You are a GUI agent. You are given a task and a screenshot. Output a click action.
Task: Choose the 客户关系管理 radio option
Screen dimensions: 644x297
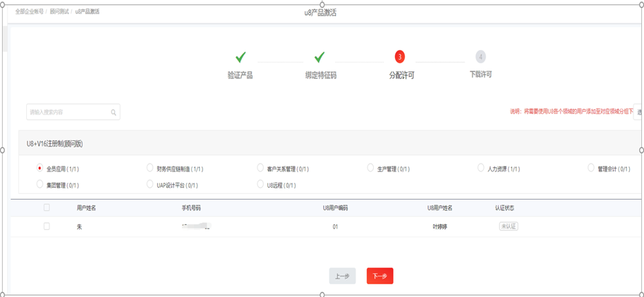pos(260,168)
